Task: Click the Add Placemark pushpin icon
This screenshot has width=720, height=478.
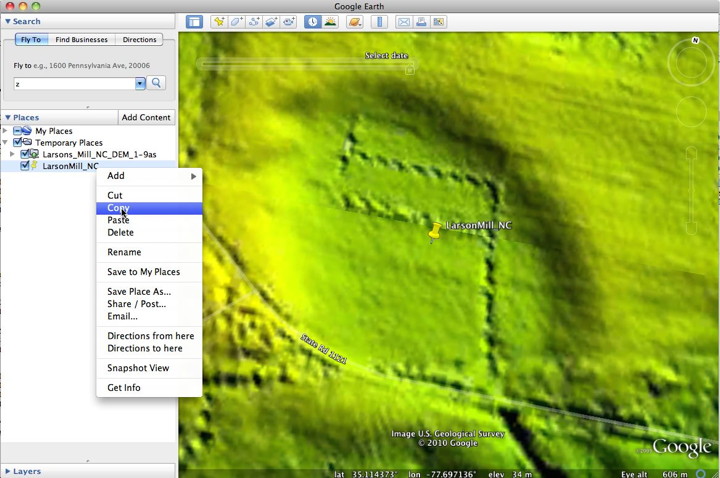Action: 219,21
